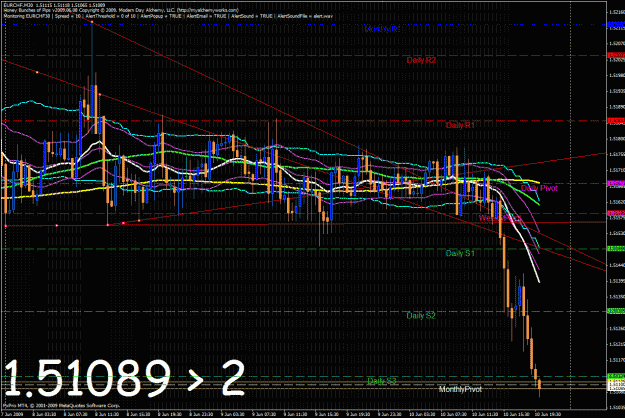Click the 10 Jun 19:30 time axis label
The height and width of the screenshot is (418, 625).
[548, 414]
